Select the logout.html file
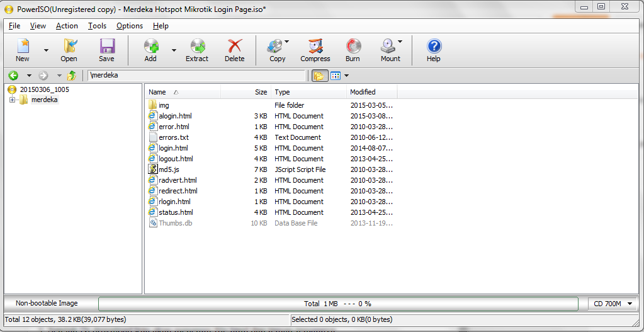The image size is (644, 332). pyautogui.click(x=176, y=159)
